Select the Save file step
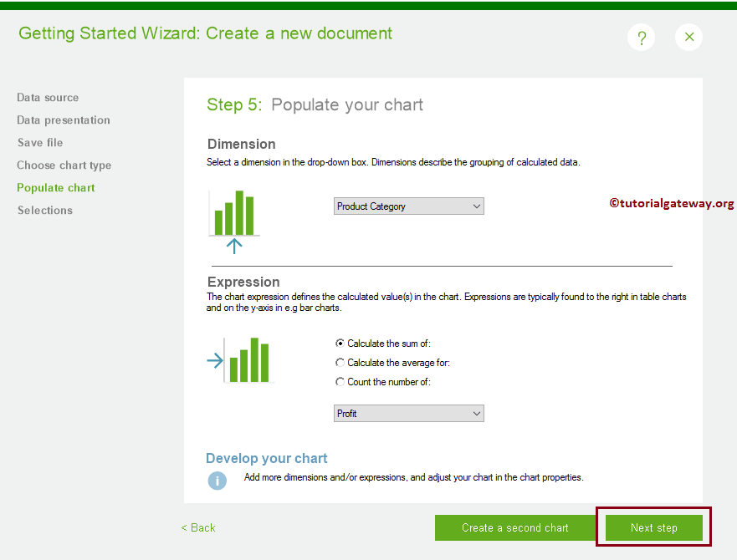Image resolution: width=737 pixels, height=560 pixels. coord(40,142)
